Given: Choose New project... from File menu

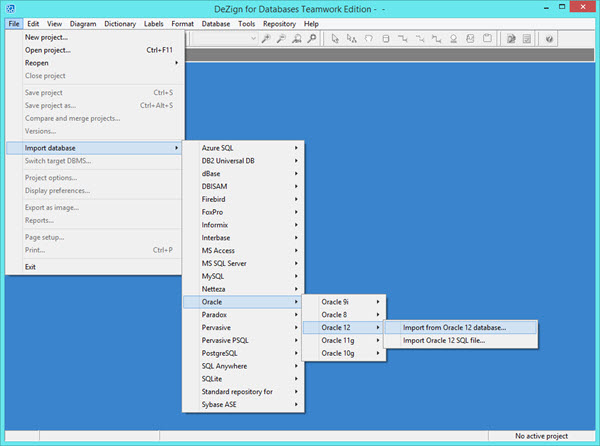Looking at the screenshot, I should (94, 37).
